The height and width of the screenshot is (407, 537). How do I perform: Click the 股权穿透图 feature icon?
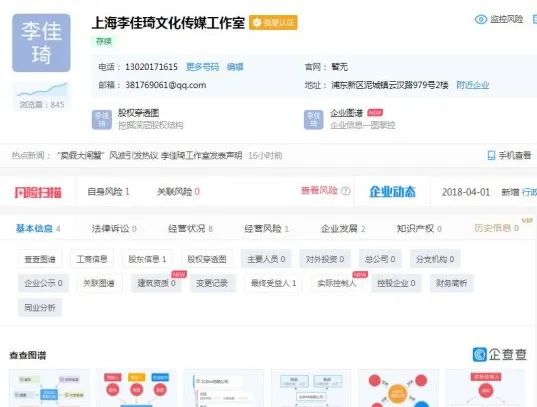(x=102, y=119)
